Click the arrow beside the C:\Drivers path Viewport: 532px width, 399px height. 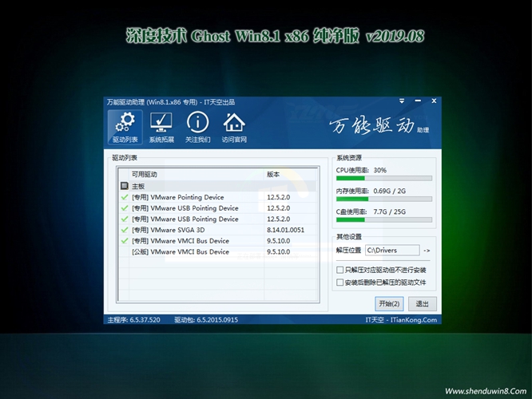click(x=427, y=251)
